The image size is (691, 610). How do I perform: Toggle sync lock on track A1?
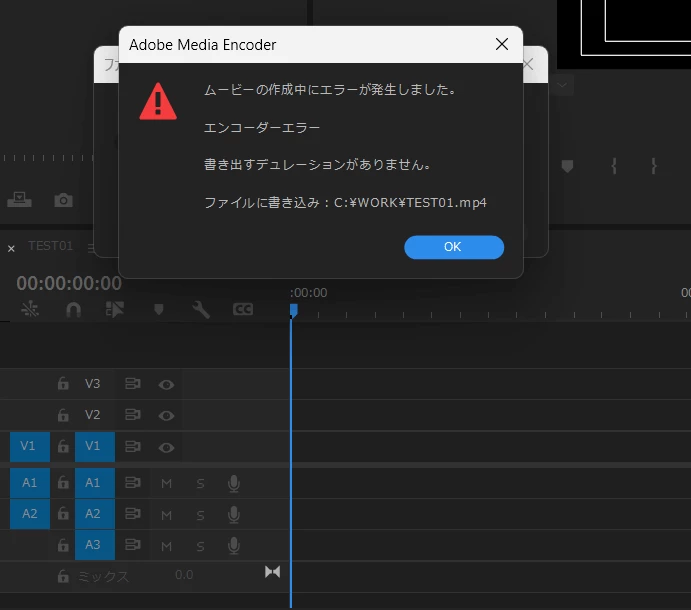click(x=133, y=483)
